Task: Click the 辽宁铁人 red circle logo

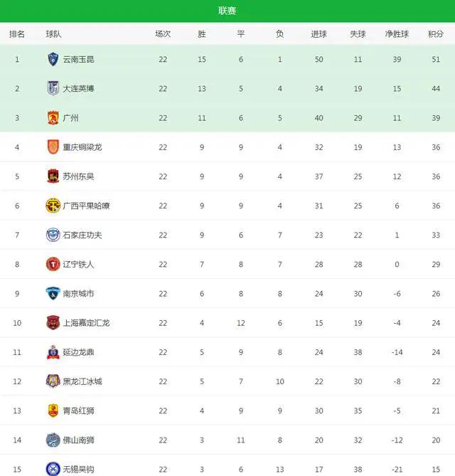Action: pos(53,264)
